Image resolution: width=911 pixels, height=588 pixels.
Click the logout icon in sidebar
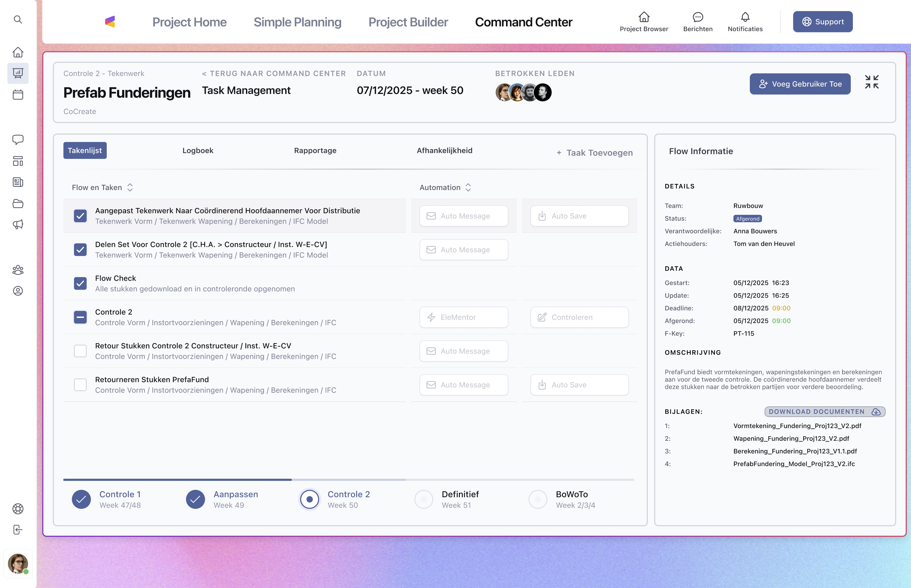[x=18, y=530]
